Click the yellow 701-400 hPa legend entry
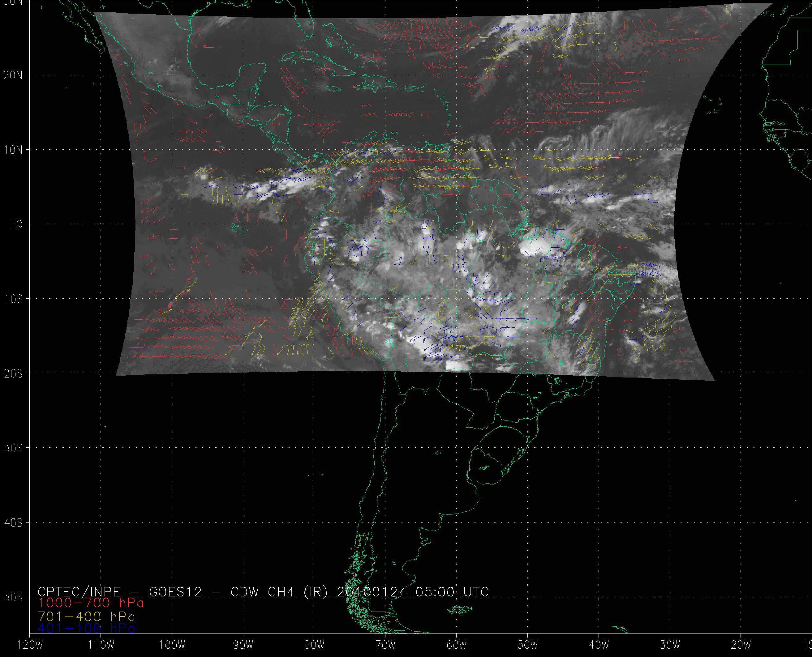The height and width of the screenshot is (657, 812). point(87,616)
